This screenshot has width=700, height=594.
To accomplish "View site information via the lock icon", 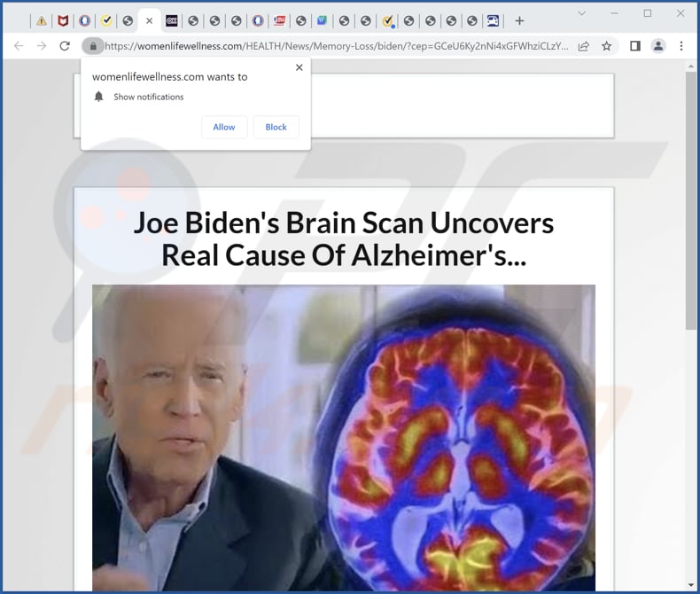I will (93, 45).
